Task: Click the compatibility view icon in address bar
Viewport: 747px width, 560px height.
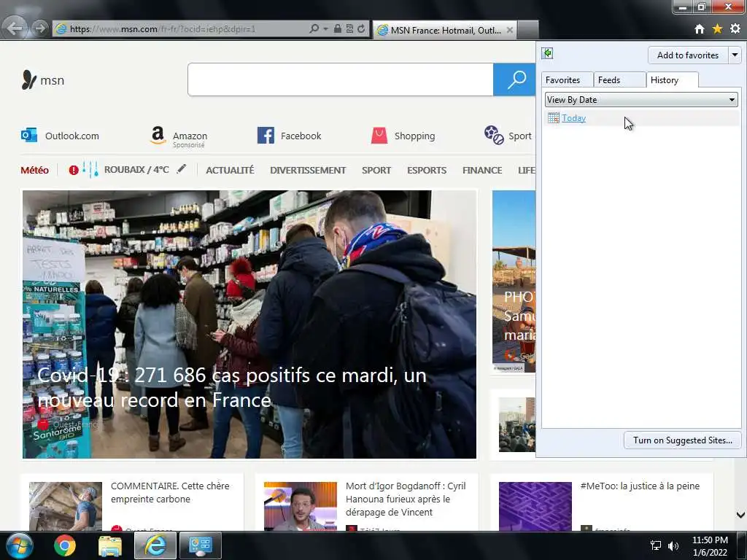Action: tap(349, 29)
